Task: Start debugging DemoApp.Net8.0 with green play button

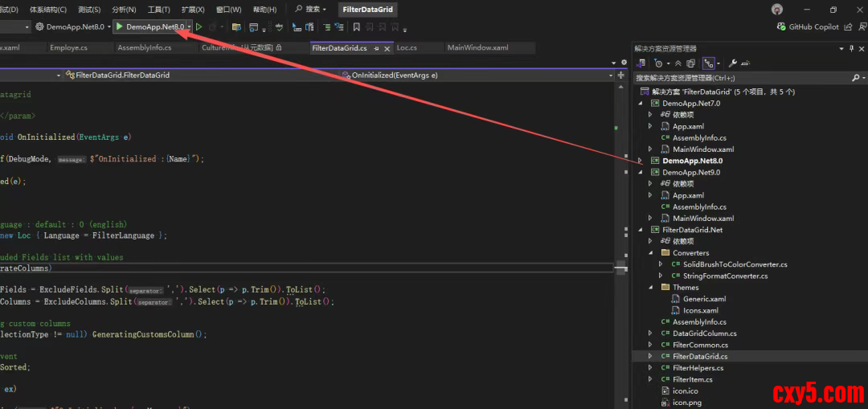Action: (120, 27)
